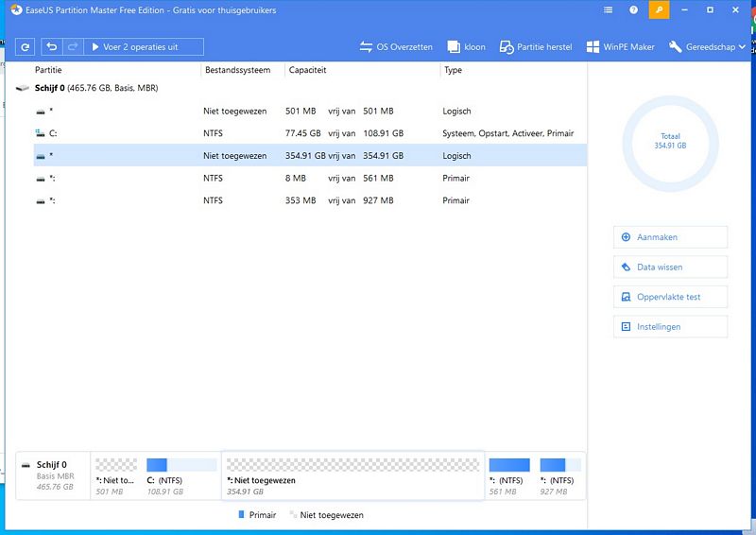
Task: Launch Partitie herstel
Action: 536,47
